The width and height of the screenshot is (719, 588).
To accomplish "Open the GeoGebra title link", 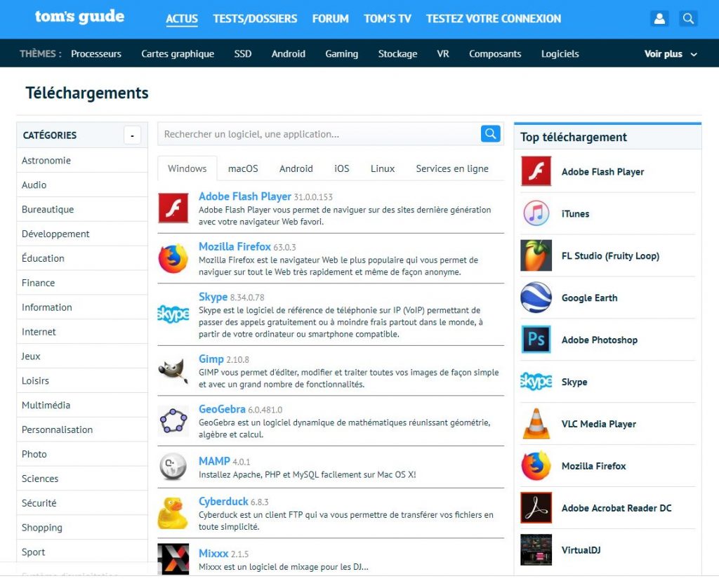I will pyautogui.click(x=222, y=409).
